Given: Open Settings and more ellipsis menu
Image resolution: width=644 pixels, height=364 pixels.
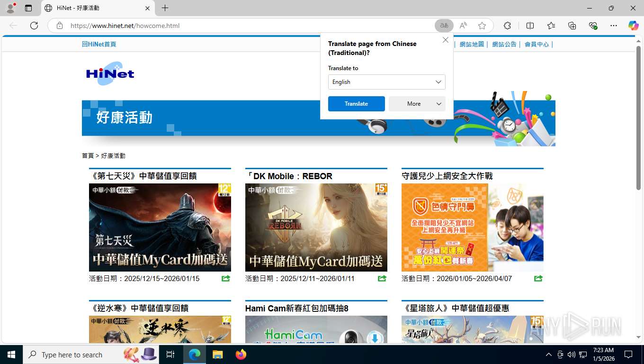Looking at the screenshot, I should [614, 26].
